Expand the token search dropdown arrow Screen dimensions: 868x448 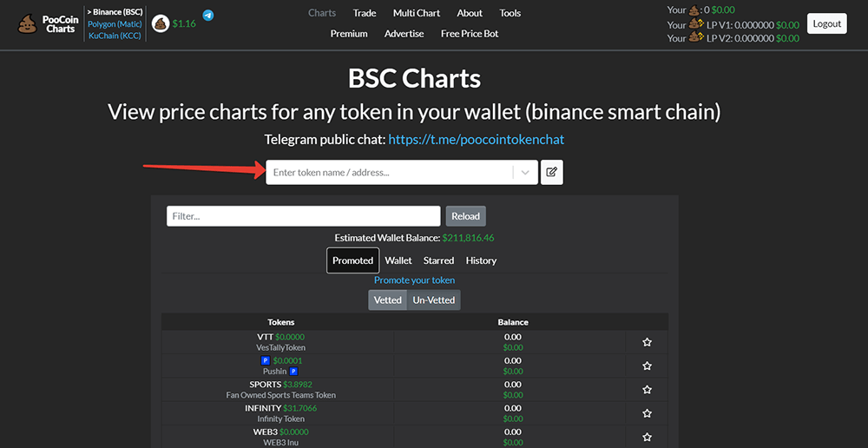click(525, 172)
